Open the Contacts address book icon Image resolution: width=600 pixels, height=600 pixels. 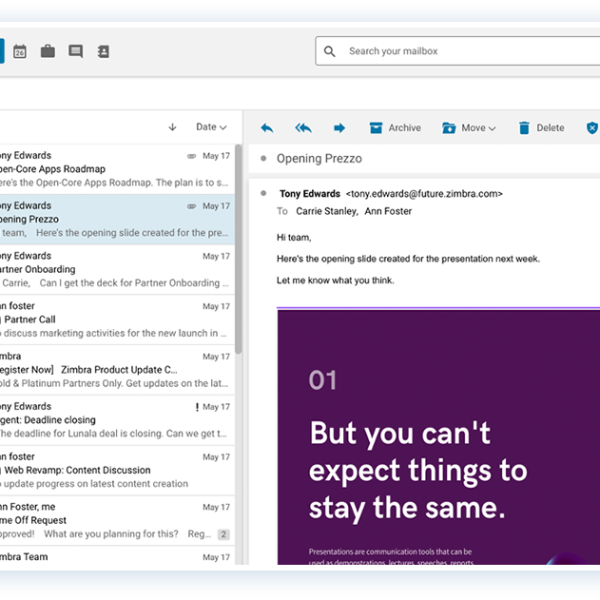103,51
